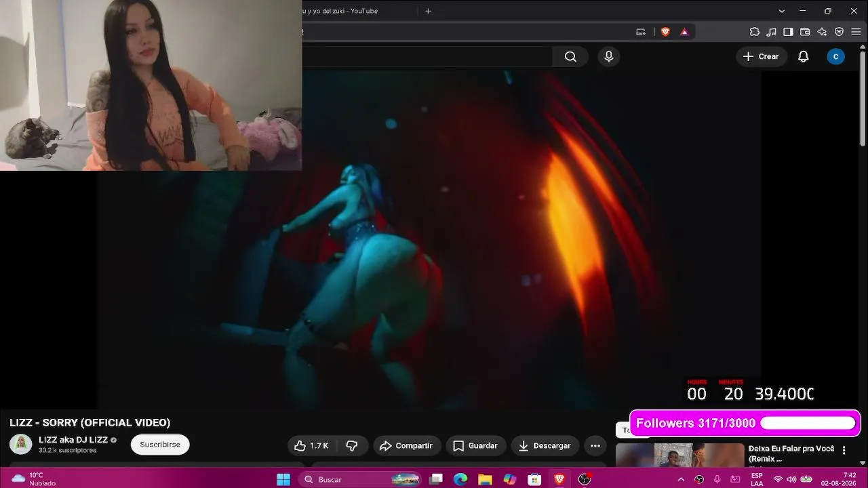The width and height of the screenshot is (868, 488).
Task: Launch Microsoft Edge from the taskbar
Action: pyautogui.click(x=460, y=480)
